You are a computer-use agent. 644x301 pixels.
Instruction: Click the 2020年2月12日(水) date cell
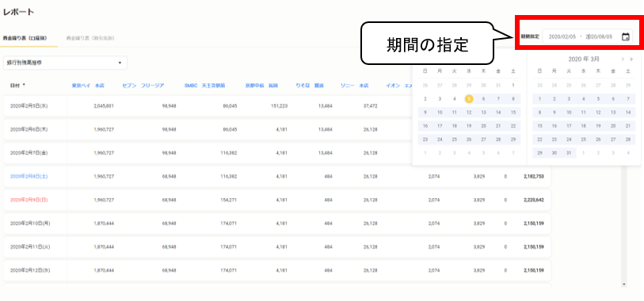31,270
